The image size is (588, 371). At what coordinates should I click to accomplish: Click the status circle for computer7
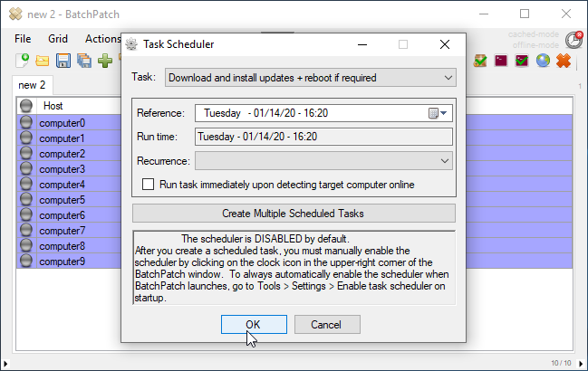(26, 230)
